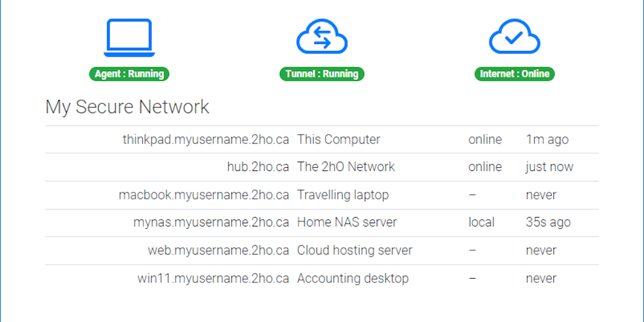
Task: Select win11.myusername.2ho.ca host entry
Action: 213,278
